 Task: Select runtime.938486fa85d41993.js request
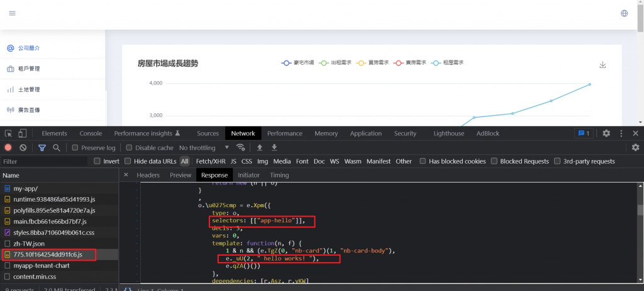[60, 199]
